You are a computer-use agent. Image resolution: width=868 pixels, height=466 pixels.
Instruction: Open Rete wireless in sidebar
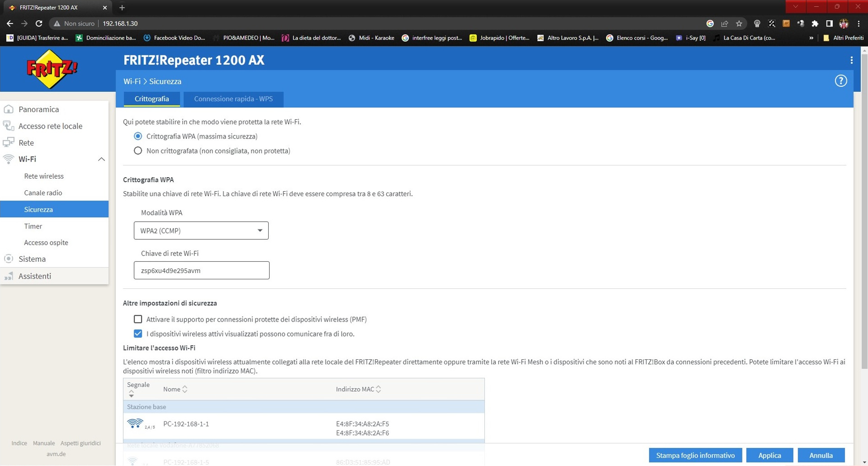pyautogui.click(x=44, y=176)
